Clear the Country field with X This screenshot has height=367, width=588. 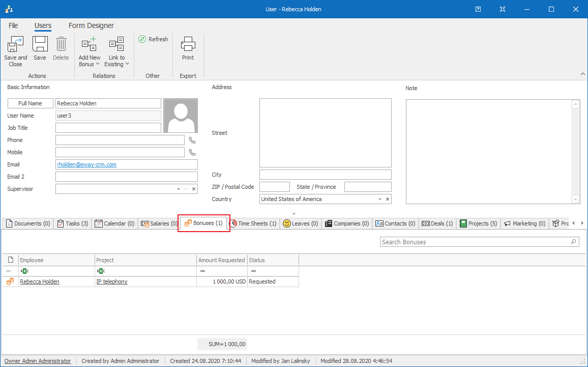point(388,199)
